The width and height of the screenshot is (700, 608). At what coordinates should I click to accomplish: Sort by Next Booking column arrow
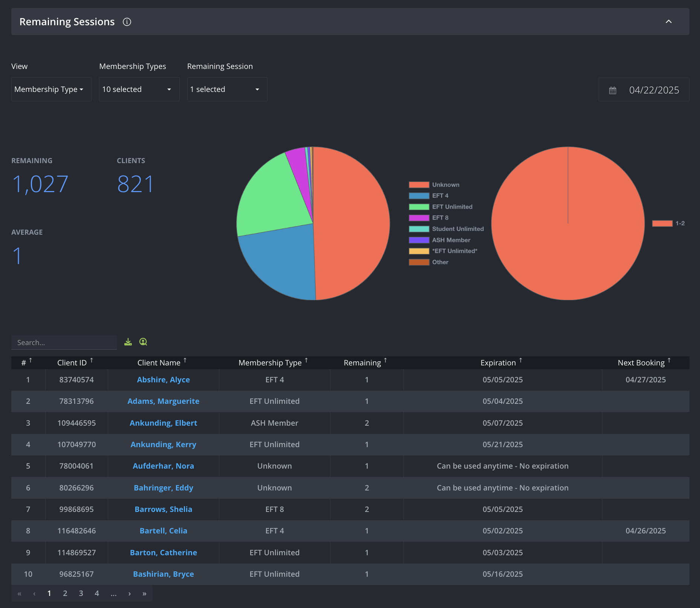(x=669, y=361)
